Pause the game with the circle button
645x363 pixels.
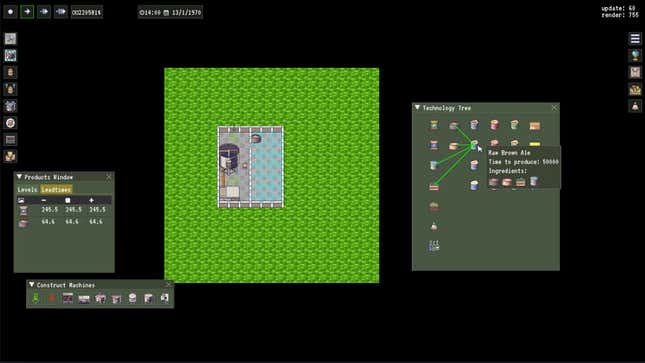point(10,12)
